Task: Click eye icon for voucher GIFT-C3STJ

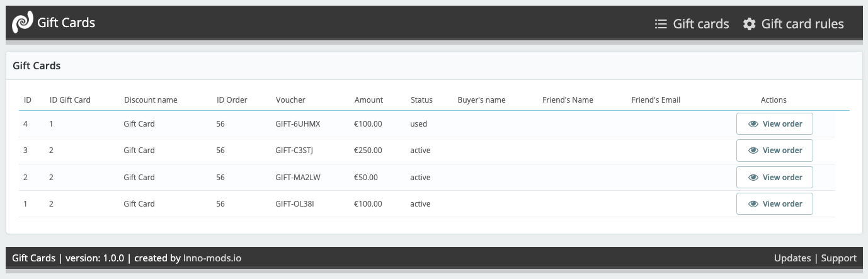Action: pos(753,151)
